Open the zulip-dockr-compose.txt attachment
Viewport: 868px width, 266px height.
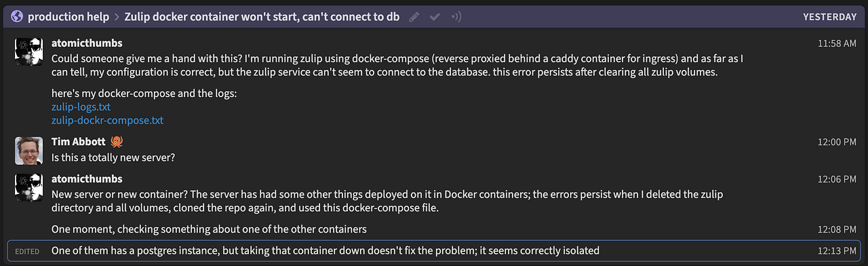coord(107,121)
